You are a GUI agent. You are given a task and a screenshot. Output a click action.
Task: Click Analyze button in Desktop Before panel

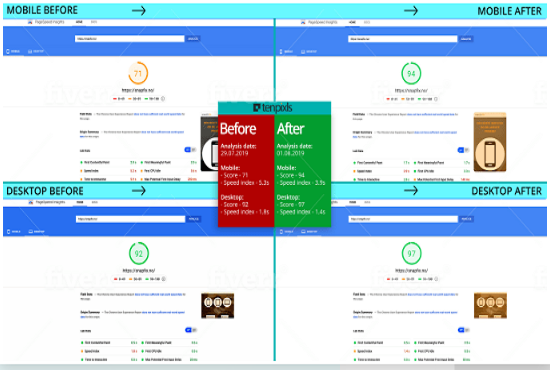click(x=194, y=219)
